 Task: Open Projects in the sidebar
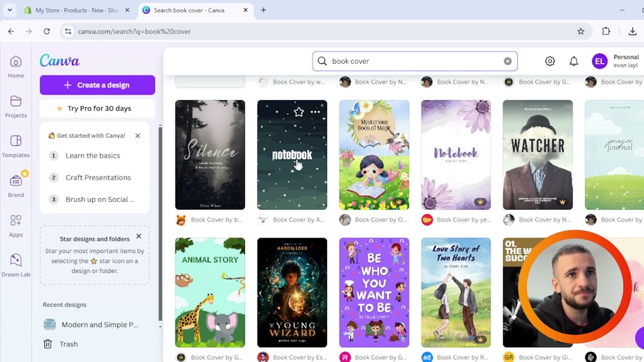[x=16, y=107]
